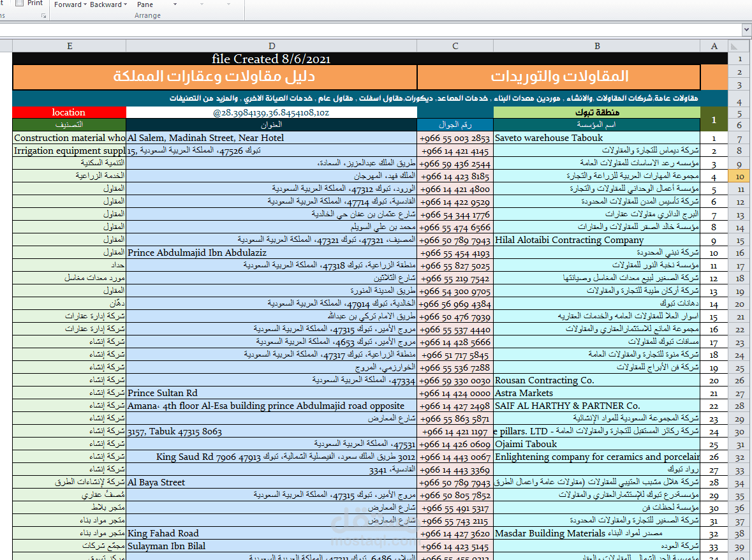Select the highlighted row 10 header
This screenshot has width=752, height=560.
pos(739,177)
